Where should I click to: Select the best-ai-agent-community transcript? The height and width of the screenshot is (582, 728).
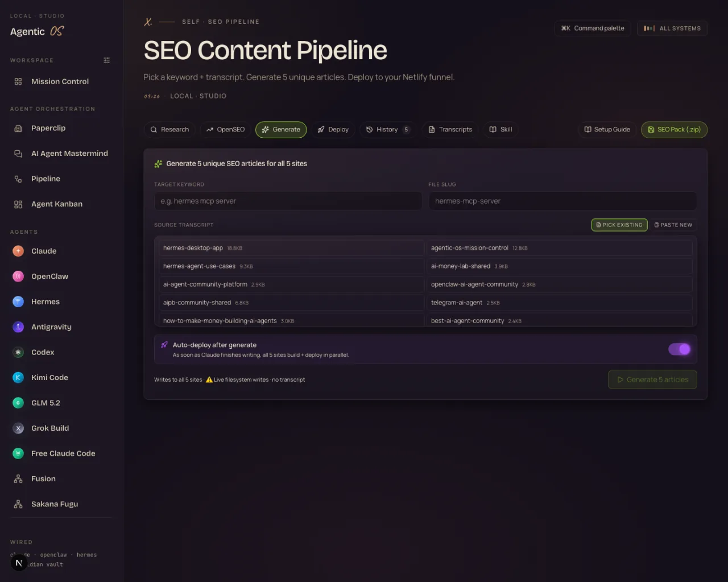(x=560, y=320)
